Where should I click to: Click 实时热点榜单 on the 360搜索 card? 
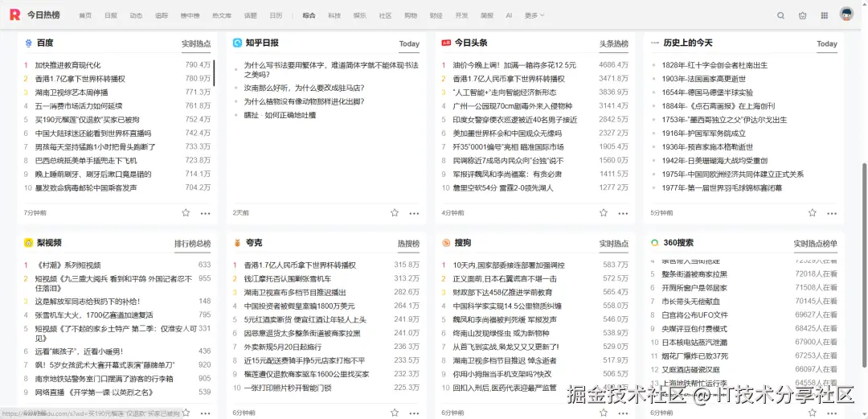(x=816, y=244)
